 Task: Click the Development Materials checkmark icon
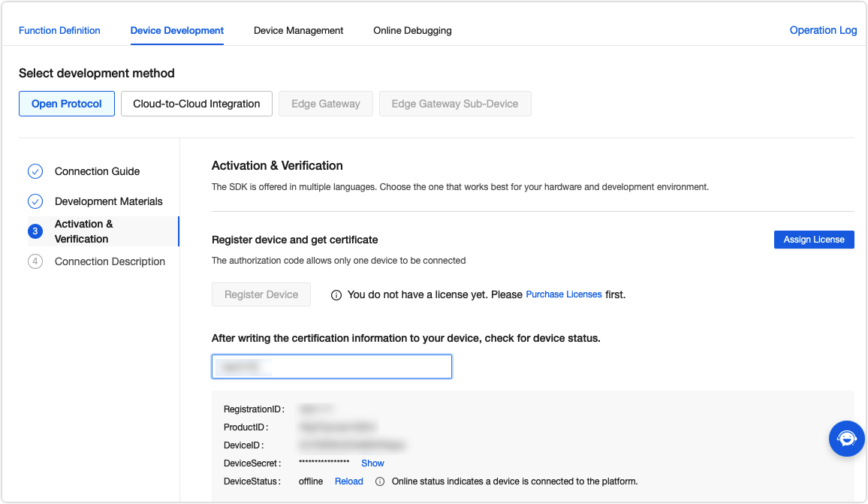tap(35, 201)
